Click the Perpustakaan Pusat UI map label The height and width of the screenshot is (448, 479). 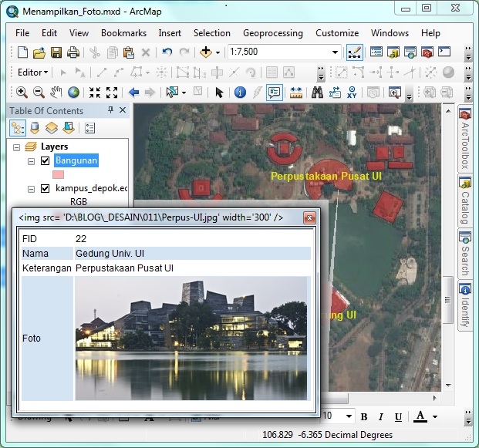326,177
